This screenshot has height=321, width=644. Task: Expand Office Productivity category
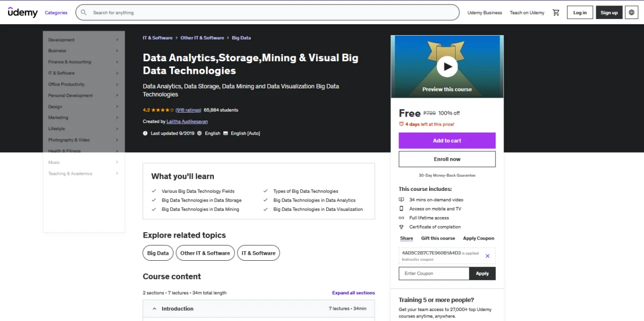[84, 84]
